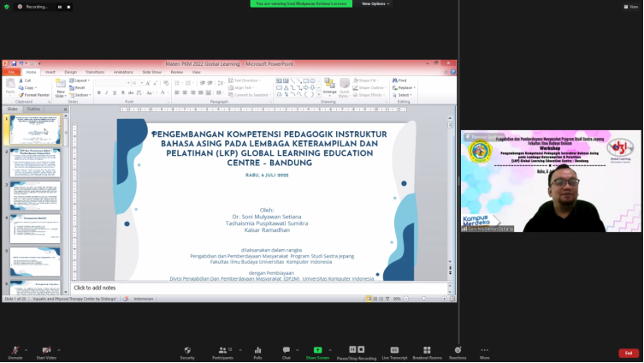Screen dimensions: 644x363
Task: Open the Select dropdown in Editing group
Action: (402, 95)
